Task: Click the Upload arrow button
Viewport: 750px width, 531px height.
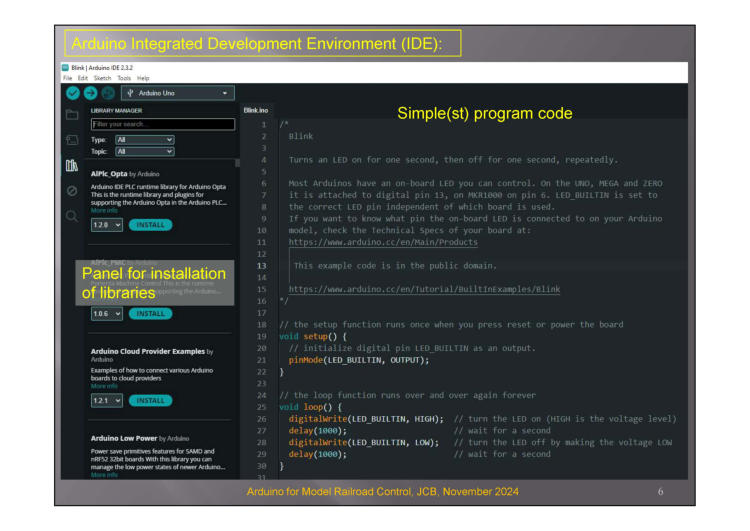Action: click(x=91, y=93)
